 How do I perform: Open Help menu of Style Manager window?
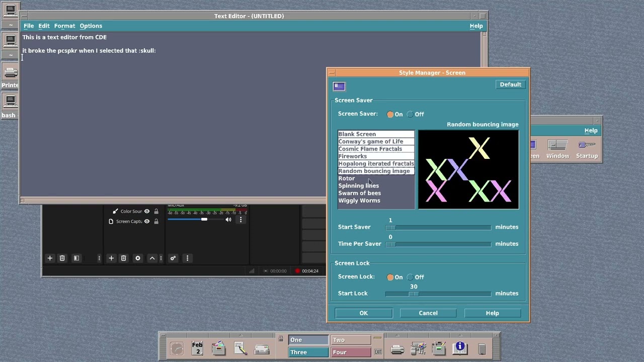[591, 131]
